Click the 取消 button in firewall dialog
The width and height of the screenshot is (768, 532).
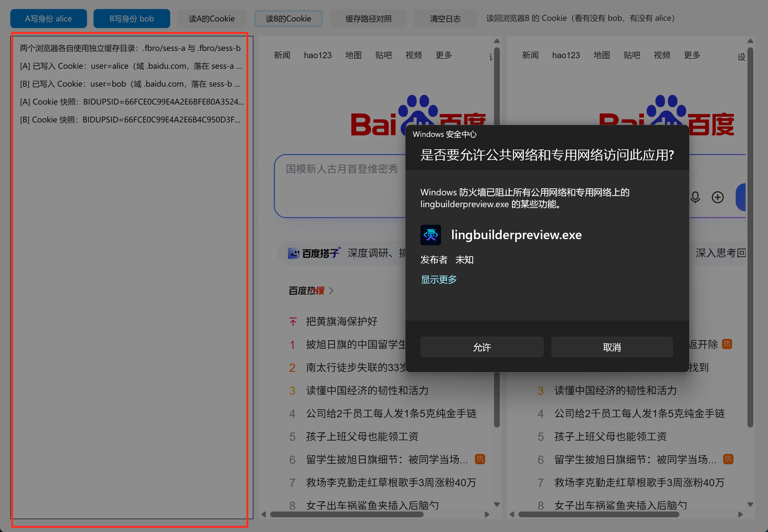pos(612,347)
